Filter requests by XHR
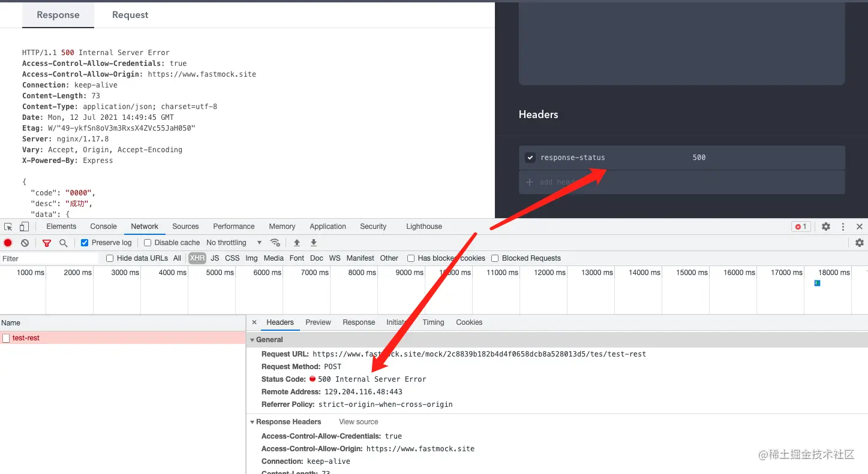 [197, 258]
